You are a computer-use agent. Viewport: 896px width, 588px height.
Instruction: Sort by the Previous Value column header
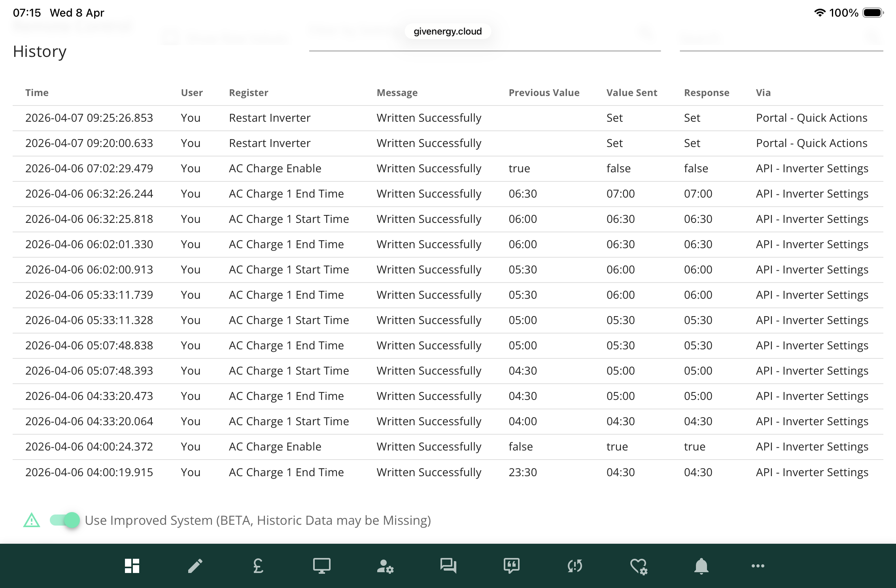click(544, 92)
